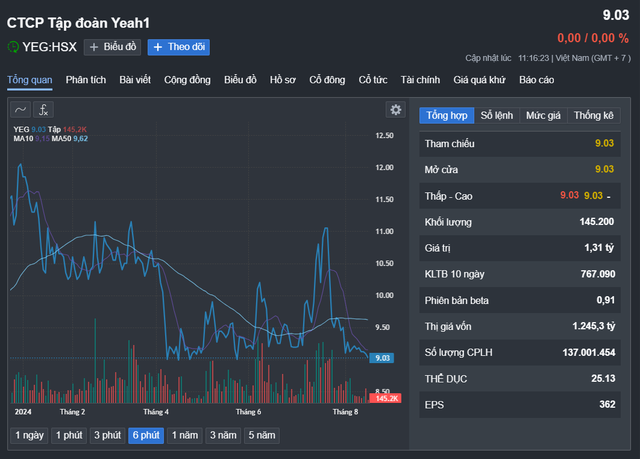
Task: Click the chart line type icon
Action: [x=20, y=110]
